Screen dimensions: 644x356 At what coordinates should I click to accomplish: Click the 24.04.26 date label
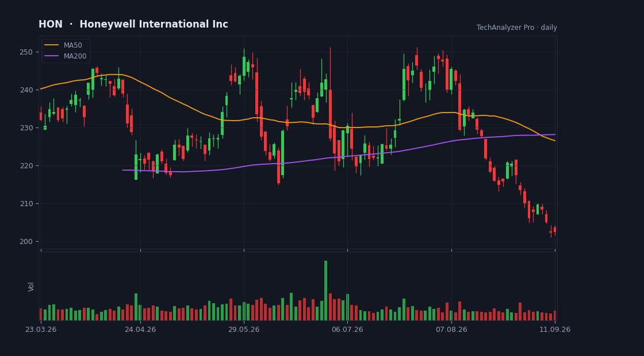[140, 330]
